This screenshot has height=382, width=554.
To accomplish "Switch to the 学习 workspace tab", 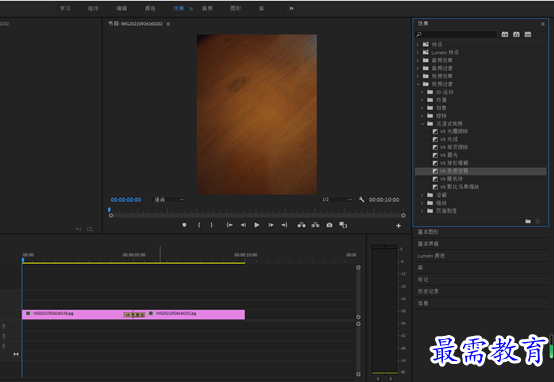I will pyautogui.click(x=65, y=8).
